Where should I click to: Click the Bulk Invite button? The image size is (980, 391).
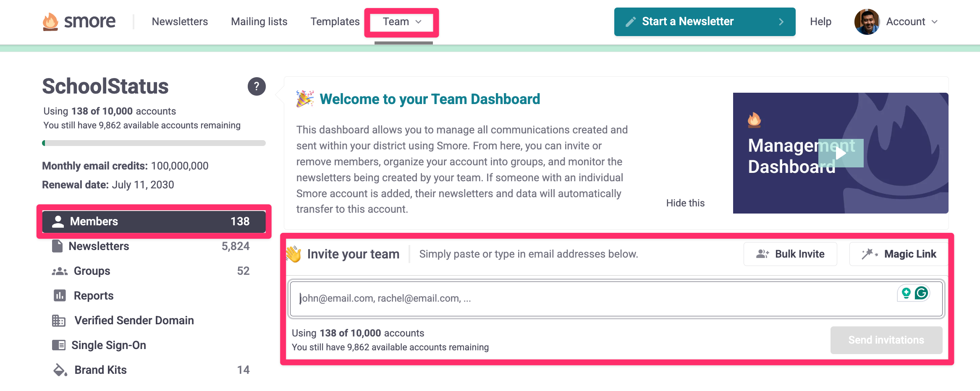[790, 254]
